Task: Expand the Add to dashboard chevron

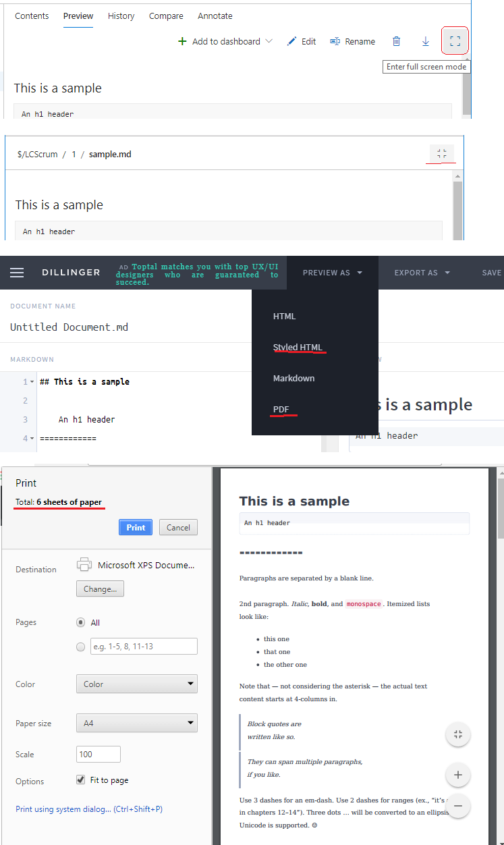Action: coord(269,41)
